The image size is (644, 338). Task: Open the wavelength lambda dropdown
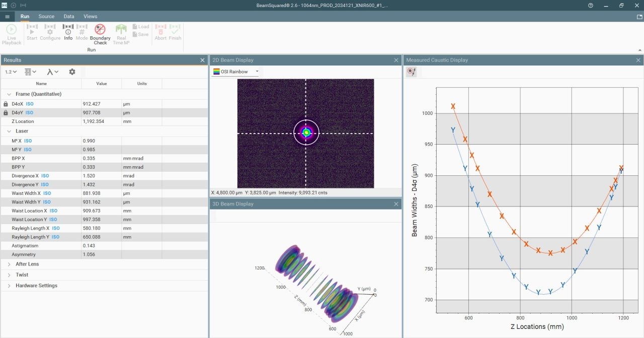[x=52, y=72]
